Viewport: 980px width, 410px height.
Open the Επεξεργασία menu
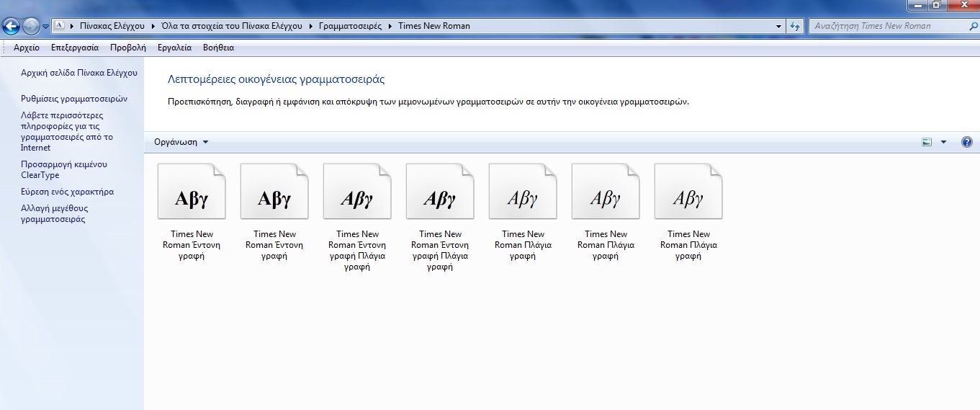[75, 48]
